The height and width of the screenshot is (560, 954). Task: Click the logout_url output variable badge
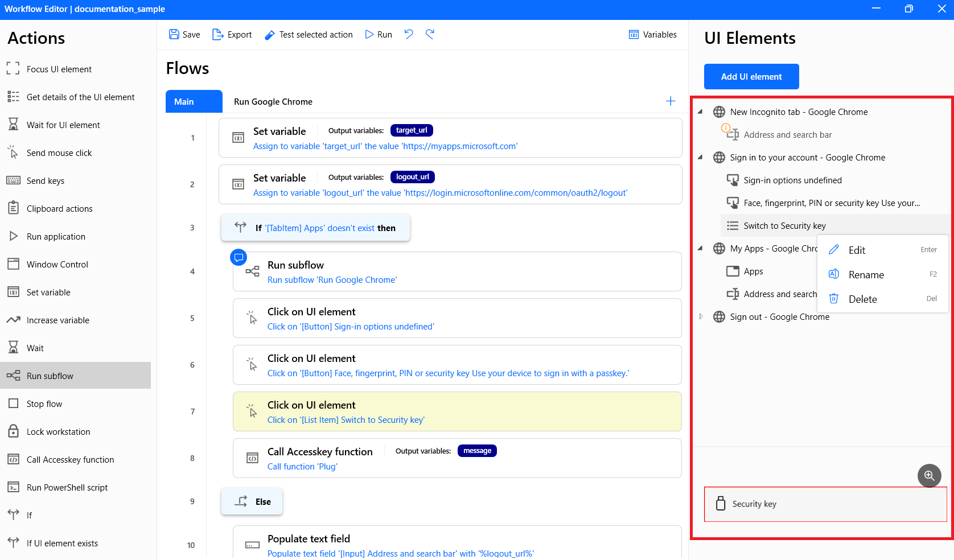point(413,177)
